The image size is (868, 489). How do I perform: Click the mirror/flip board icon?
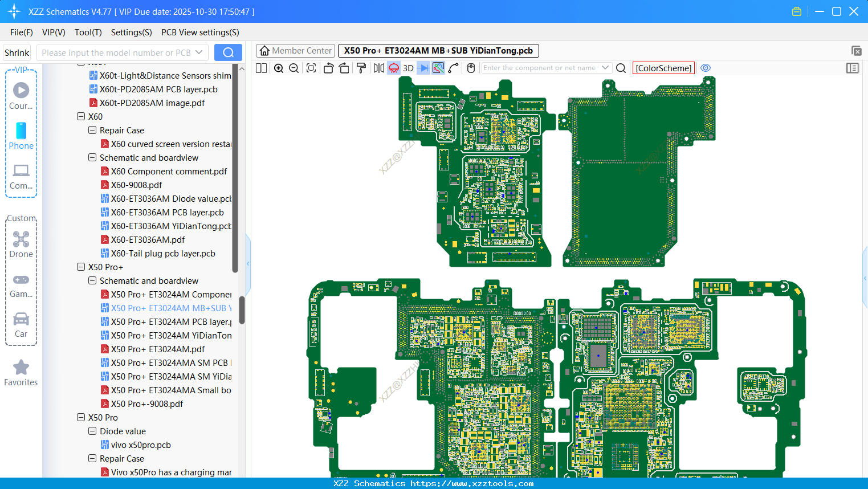pyautogui.click(x=378, y=68)
